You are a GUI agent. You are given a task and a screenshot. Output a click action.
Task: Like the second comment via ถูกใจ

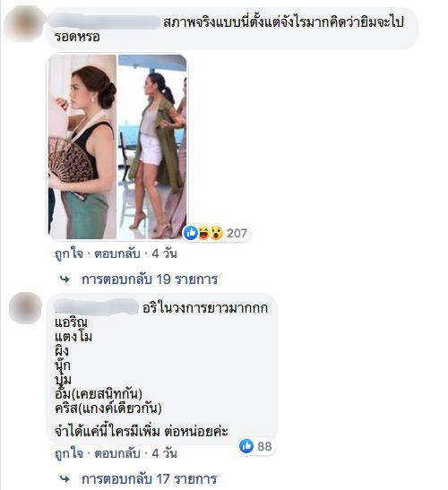click(69, 453)
